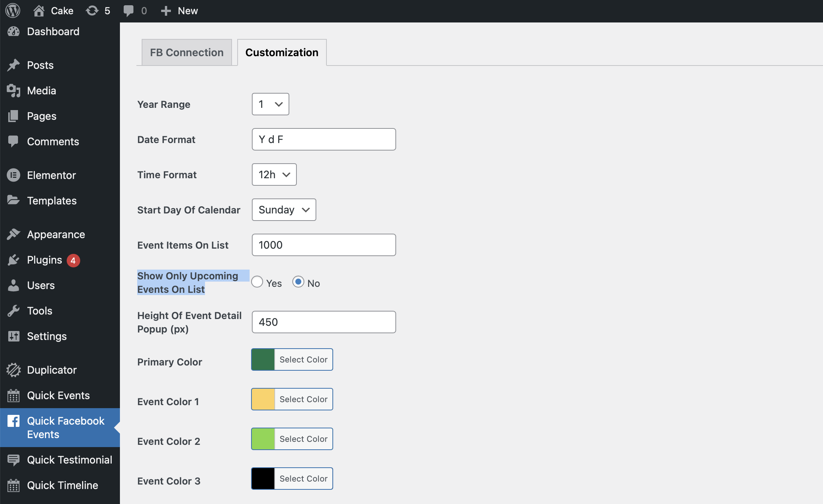Select Yes for upcoming events only
Screen dimensions: 823x504
point(257,282)
